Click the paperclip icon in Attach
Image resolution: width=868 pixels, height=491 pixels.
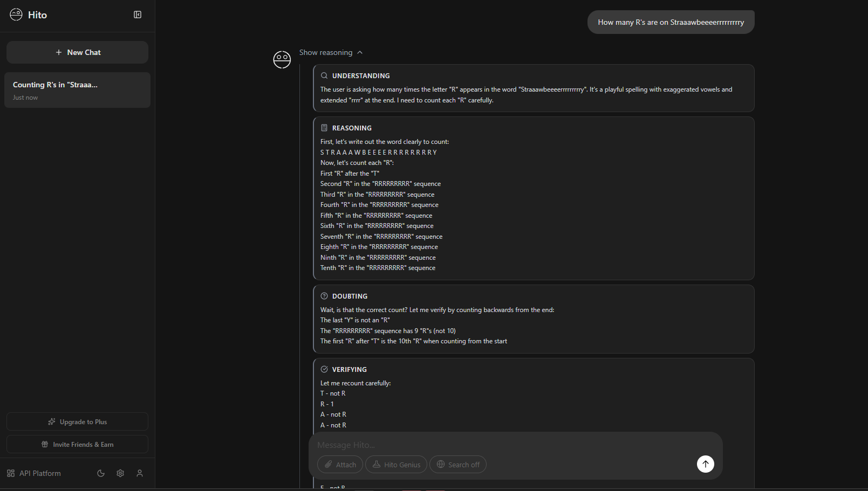(x=328, y=464)
